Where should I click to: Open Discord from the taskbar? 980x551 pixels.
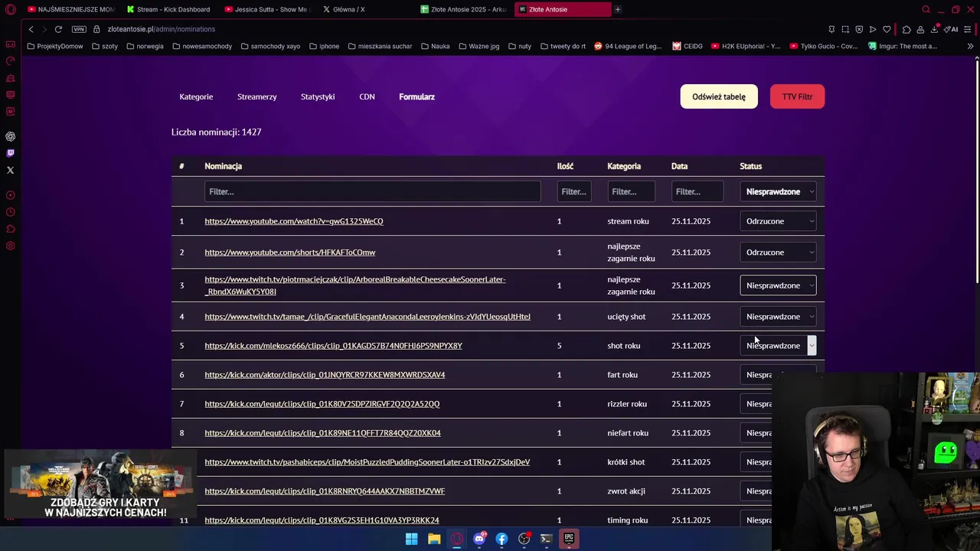click(479, 539)
